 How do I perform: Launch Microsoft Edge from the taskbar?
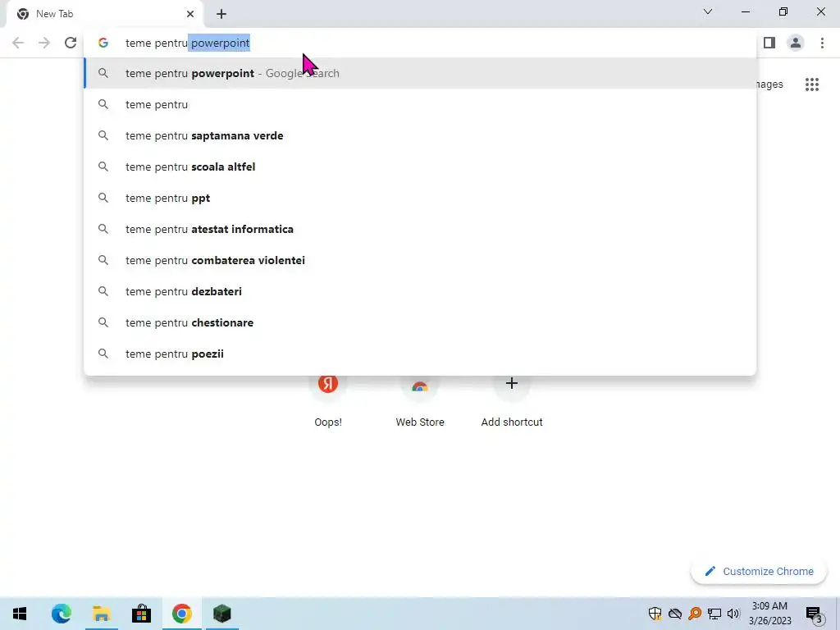pyautogui.click(x=61, y=614)
